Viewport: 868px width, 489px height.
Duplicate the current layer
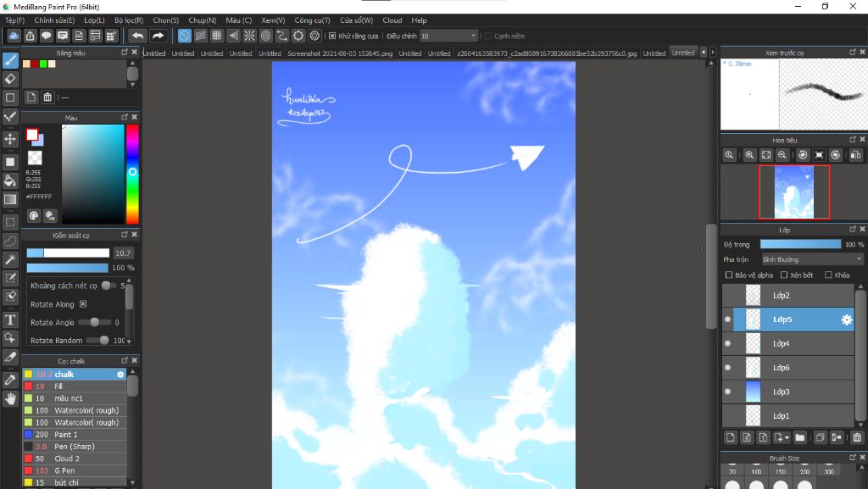[820, 437]
